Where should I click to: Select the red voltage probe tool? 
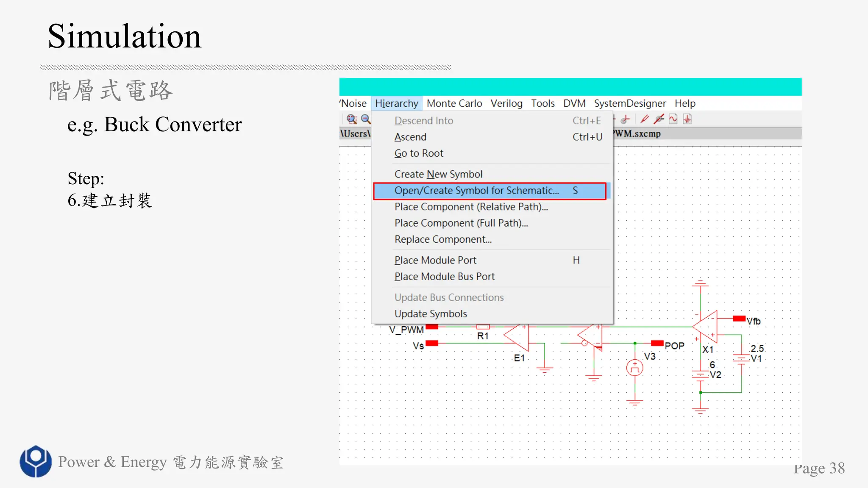coord(645,119)
